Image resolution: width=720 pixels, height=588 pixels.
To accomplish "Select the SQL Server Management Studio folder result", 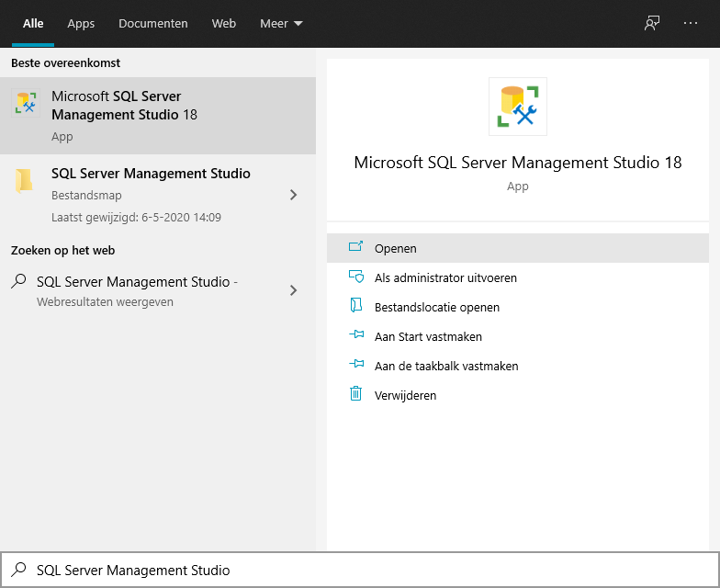I will (x=158, y=195).
